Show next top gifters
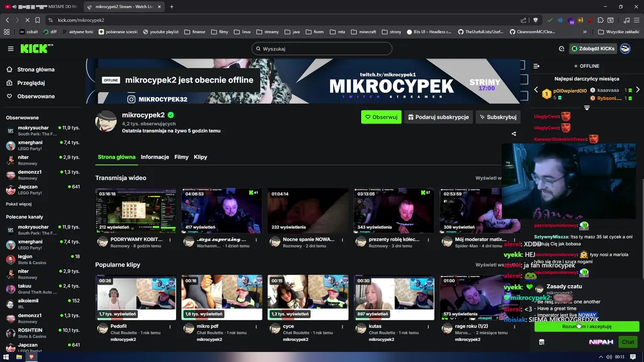Image resolution: width=644 pixels, height=362 pixels. coord(637,89)
